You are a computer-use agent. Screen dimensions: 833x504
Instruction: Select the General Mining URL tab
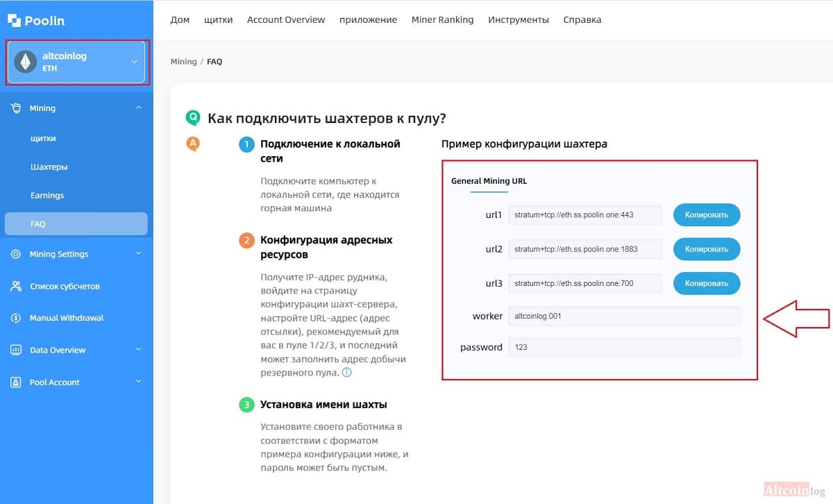(x=489, y=181)
